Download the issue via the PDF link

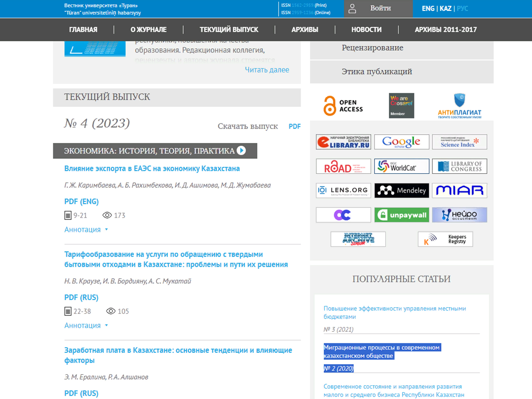click(294, 126)
